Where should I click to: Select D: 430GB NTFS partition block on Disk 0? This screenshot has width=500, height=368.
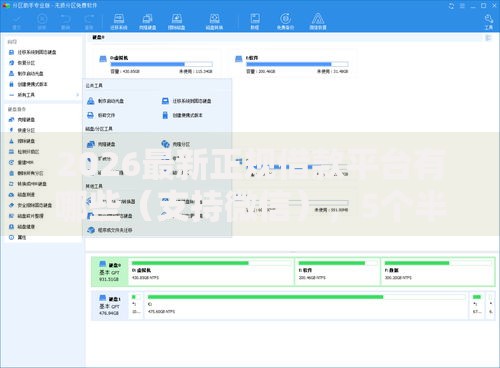coord(212,272)
